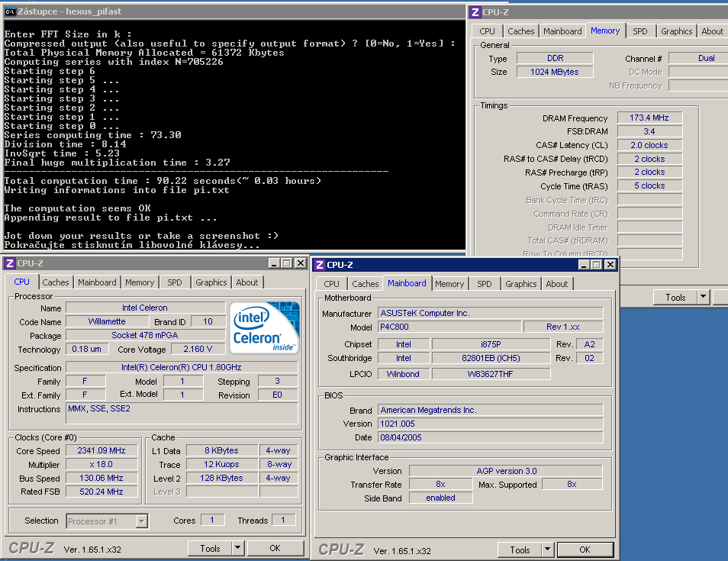The height and width of the screenshot is (561, 728).
Task: Click the LPCIO value W83627THF
Action: 491,374
